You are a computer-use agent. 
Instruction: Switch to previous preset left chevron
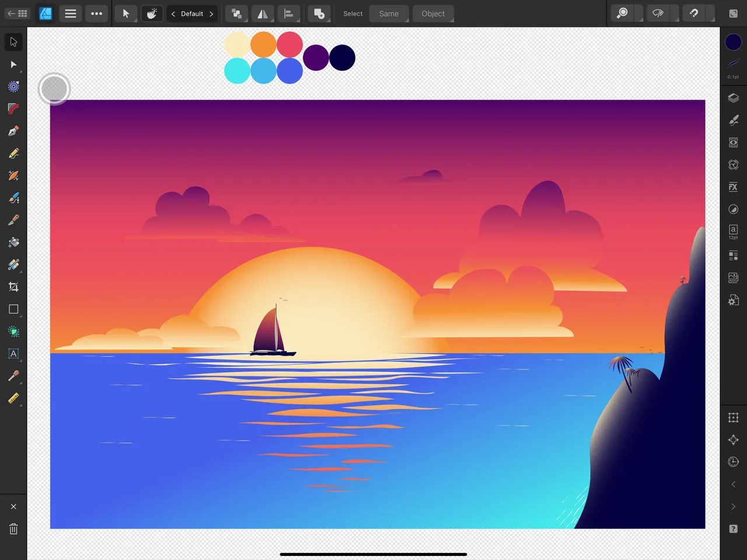(x=173, y=13)
